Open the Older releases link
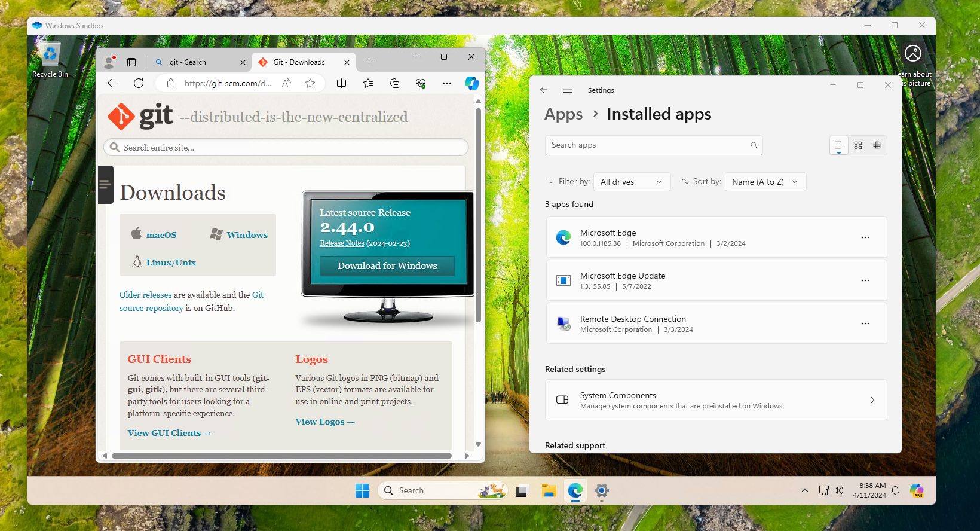 coord(145,295)
